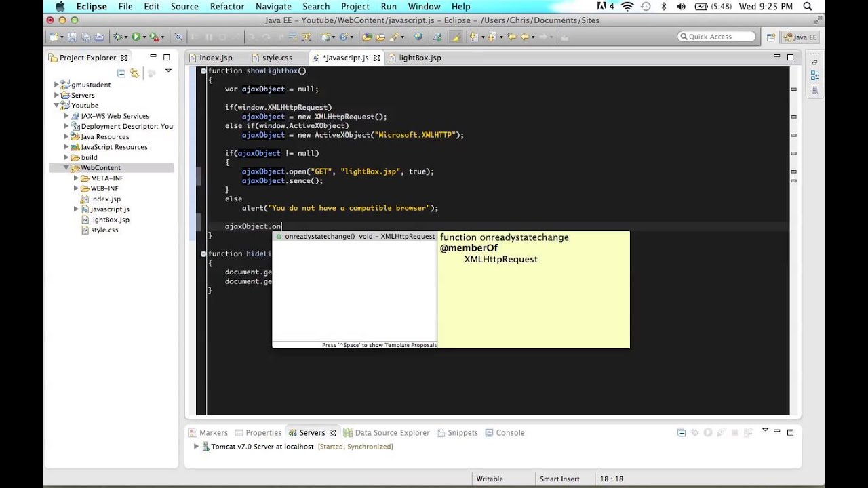Click the Last Edit Location icon

point(511,37)
